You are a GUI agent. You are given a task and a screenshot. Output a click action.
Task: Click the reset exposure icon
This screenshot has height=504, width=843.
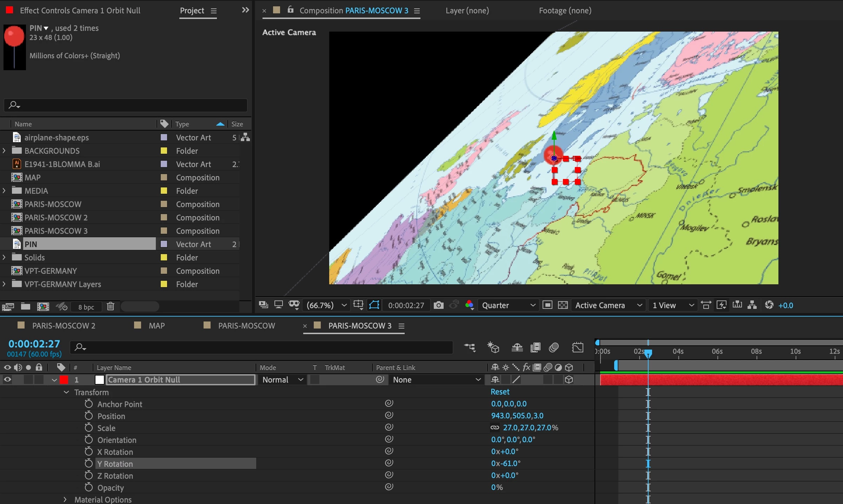coord(769,305)
